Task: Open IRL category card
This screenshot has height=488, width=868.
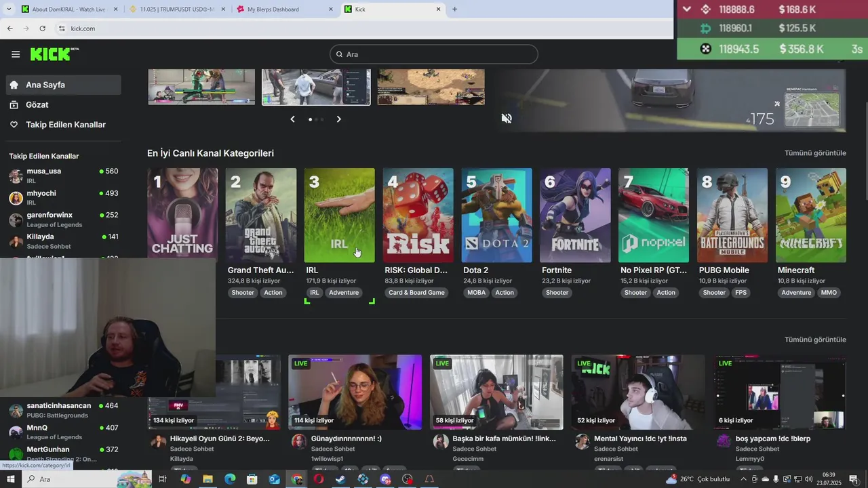Action: point(340,215)
